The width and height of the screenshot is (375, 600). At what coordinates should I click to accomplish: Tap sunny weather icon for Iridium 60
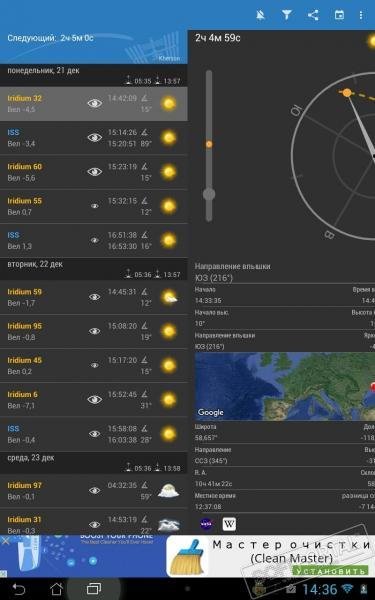click(169, 172)
